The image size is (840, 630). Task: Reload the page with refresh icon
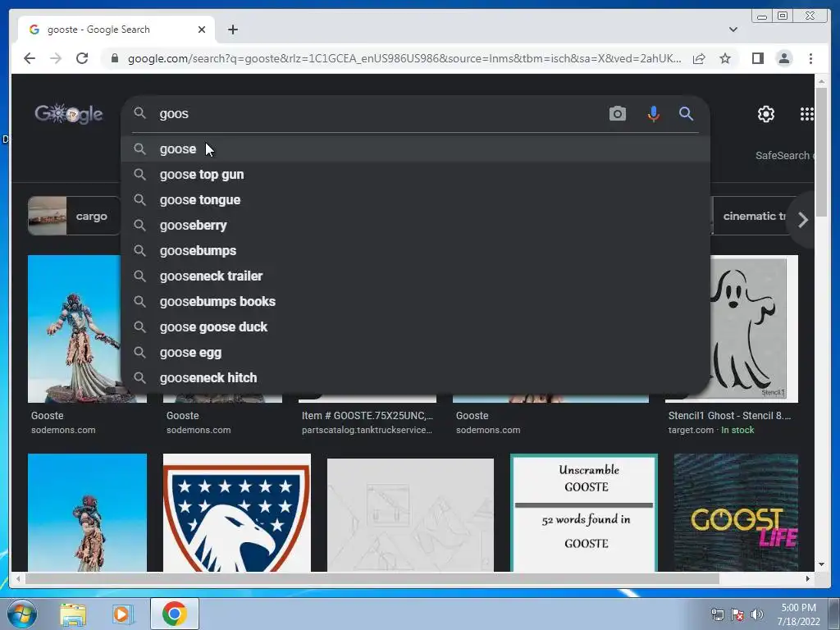click(x=82, y=58)
